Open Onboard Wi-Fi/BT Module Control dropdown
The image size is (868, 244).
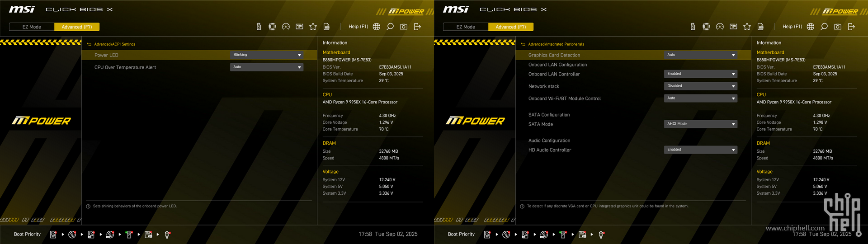[701, 99]
